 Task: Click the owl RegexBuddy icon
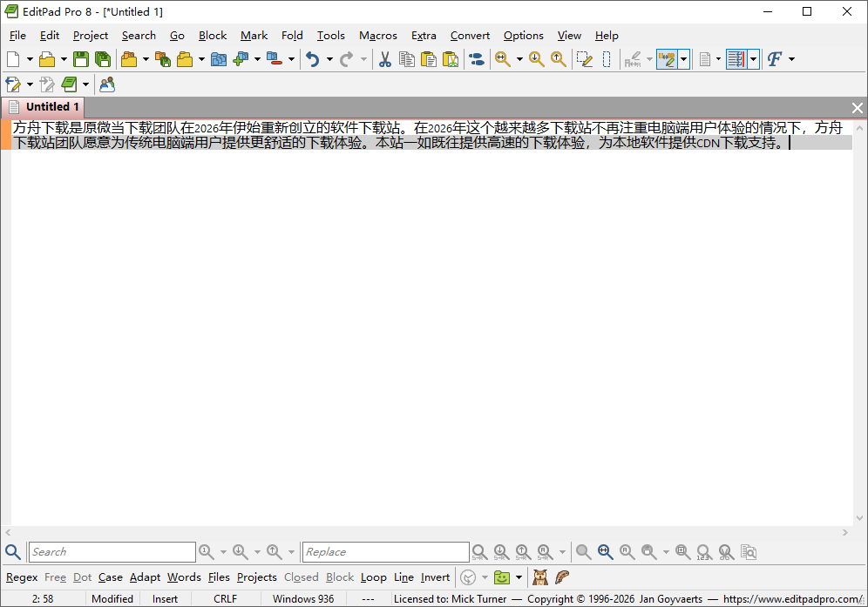(x=540, y=577)
